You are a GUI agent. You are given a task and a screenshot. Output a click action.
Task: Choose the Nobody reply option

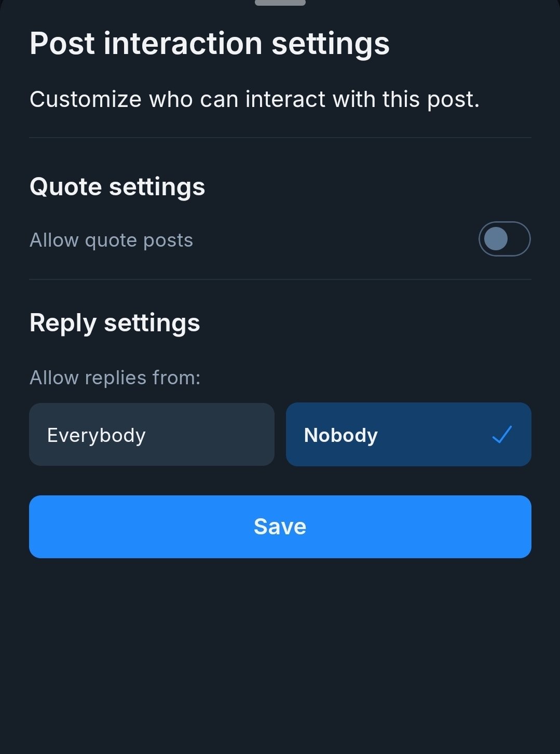coord(408,435)
